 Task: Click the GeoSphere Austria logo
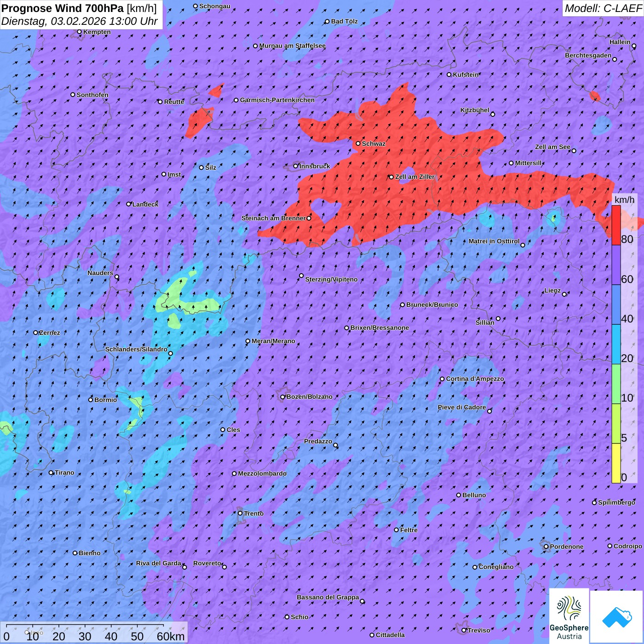pyautogui.click(x=569, y=616)
